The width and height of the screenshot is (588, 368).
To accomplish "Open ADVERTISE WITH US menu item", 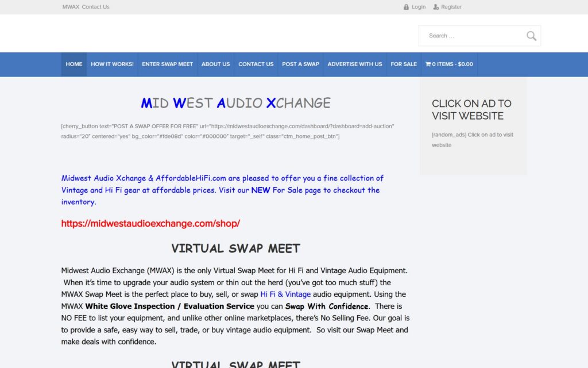I will 355,64.
